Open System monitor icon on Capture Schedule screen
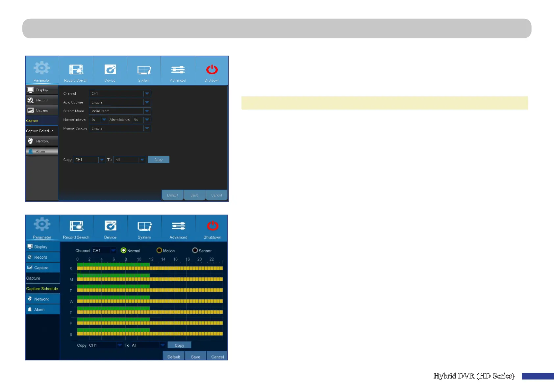554x392 pixels. point(145,226)
